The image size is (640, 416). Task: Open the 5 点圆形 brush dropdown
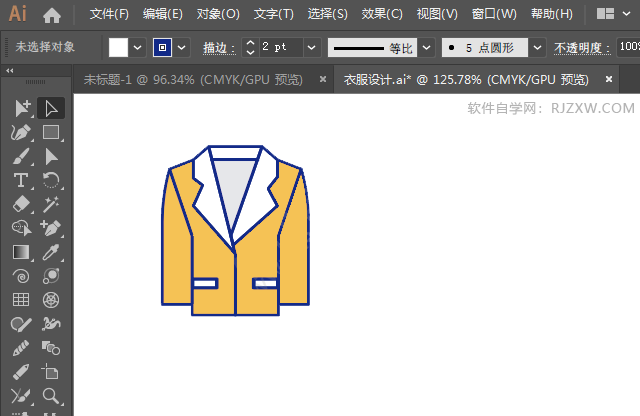pos(537,47)
